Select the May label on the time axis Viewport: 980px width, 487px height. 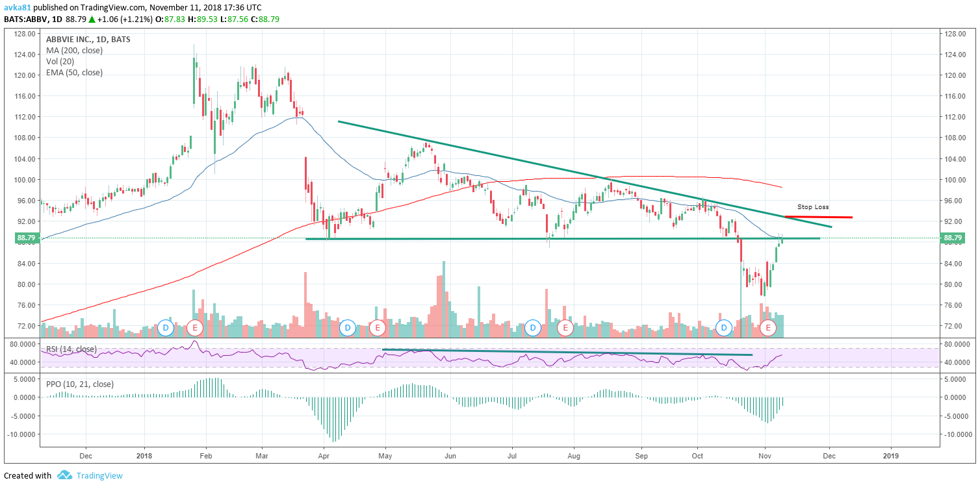[385, 456]
